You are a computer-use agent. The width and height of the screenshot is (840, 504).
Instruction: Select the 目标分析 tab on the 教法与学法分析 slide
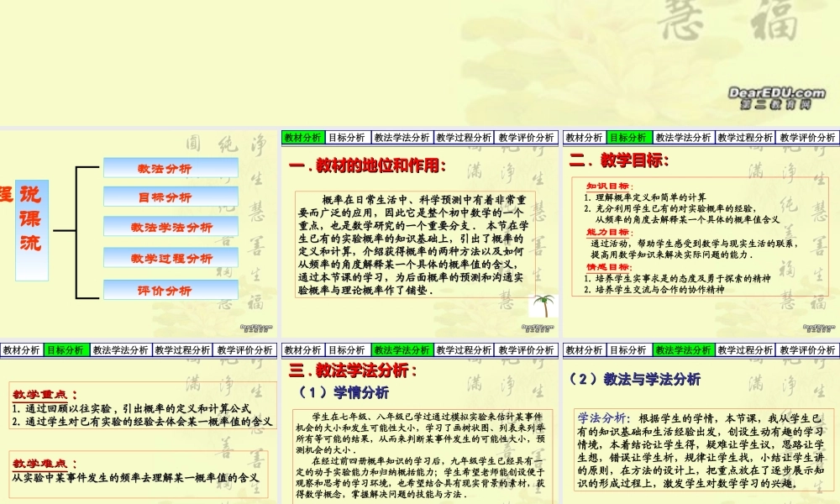[629, 350]
